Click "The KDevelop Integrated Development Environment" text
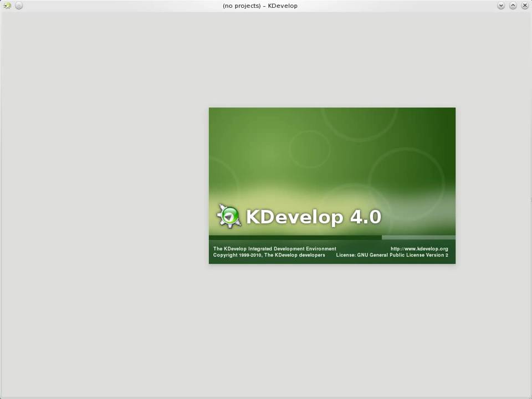The height and width of the screenshot is (399, 532). pos(274,249)
